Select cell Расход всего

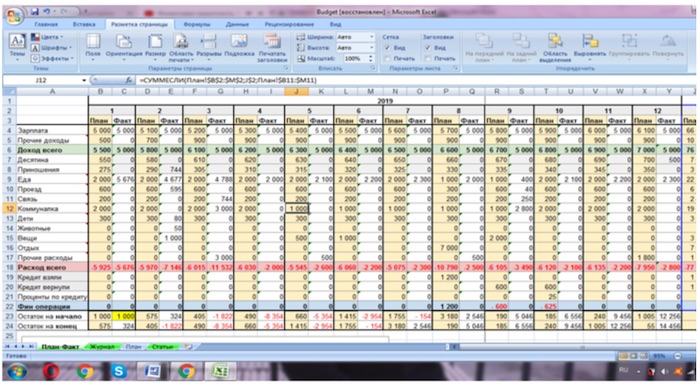coord(52,267)
